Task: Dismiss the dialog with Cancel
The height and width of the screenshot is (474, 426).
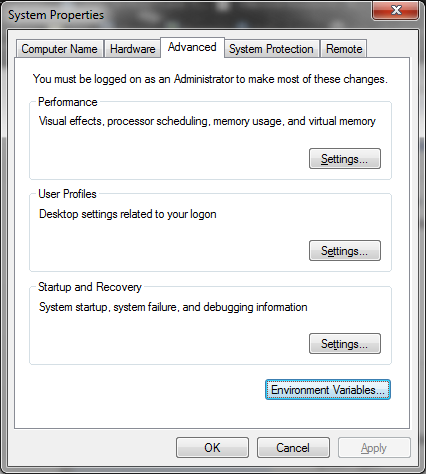Action: (x=293, y=448)
